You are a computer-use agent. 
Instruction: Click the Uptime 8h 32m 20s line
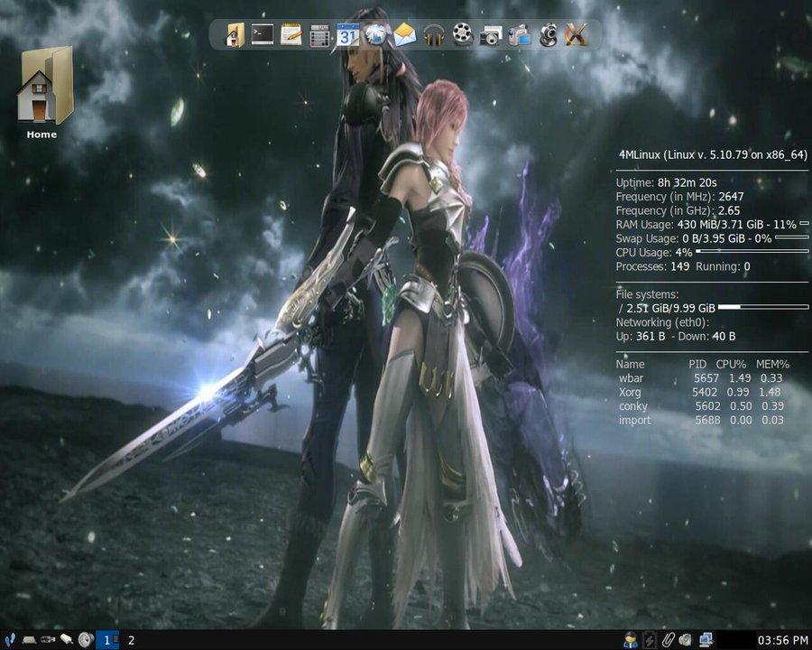click(x=666, y=182)
